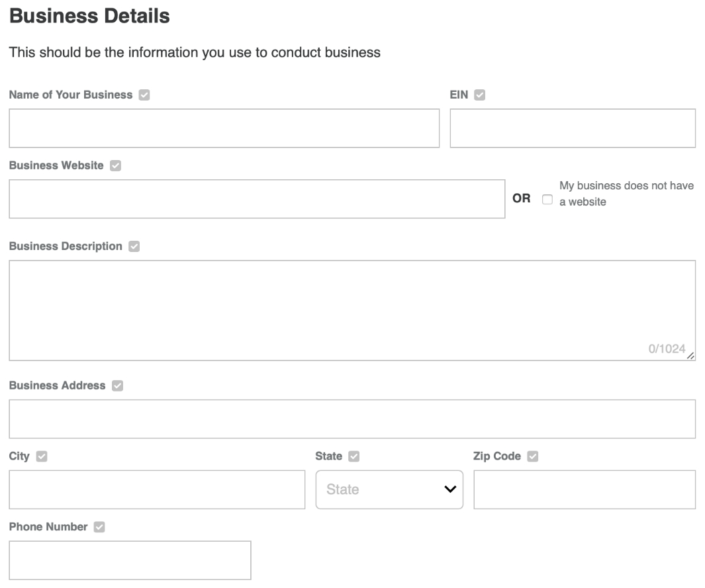Select the Business Website input box

point(257,199)
